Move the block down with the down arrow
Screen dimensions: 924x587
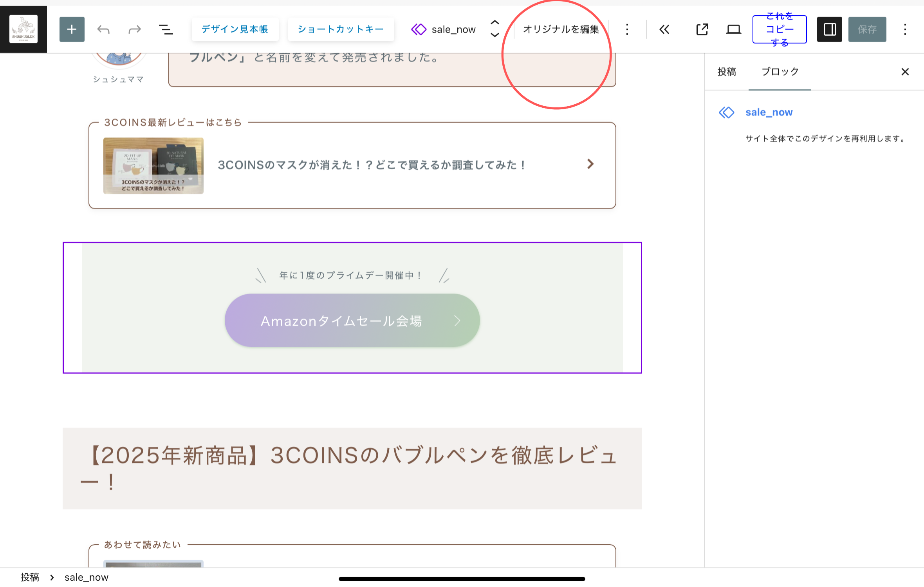(x=495, y=35)
